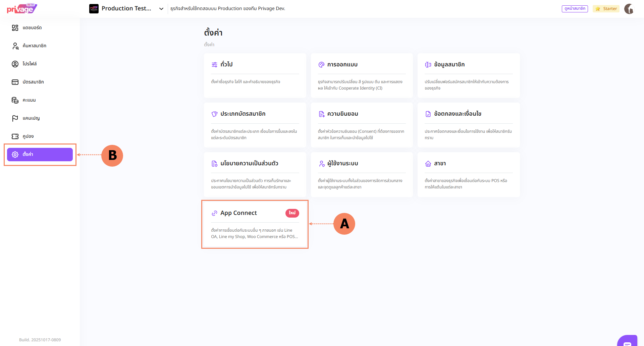Click the คะแนน points coin icon

[15, 100]
